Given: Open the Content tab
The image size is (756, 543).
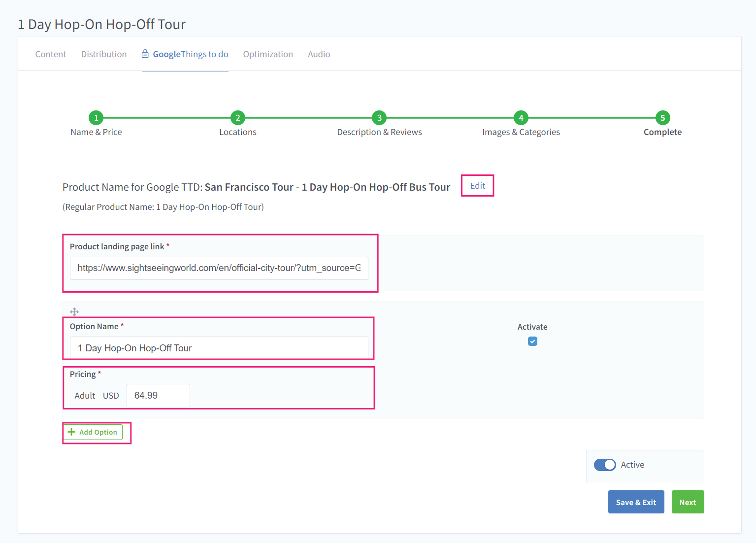Looking at the screenshot, I should (x=51, y=54).
